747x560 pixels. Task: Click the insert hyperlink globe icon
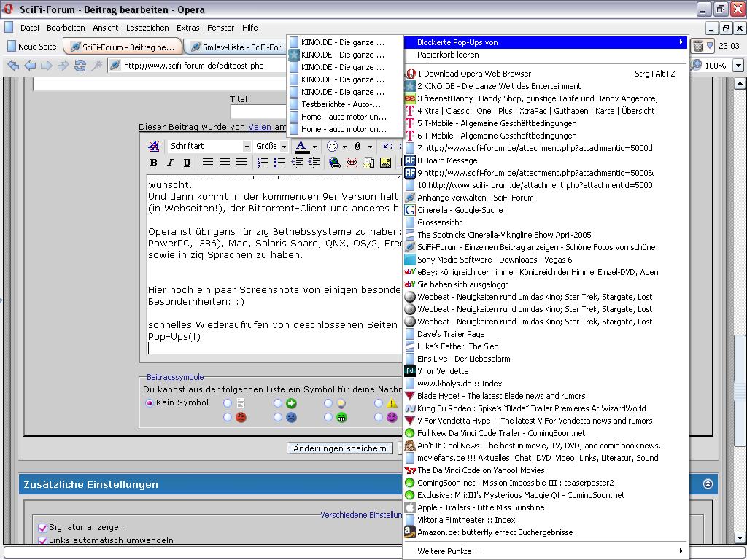coord(334,163)
